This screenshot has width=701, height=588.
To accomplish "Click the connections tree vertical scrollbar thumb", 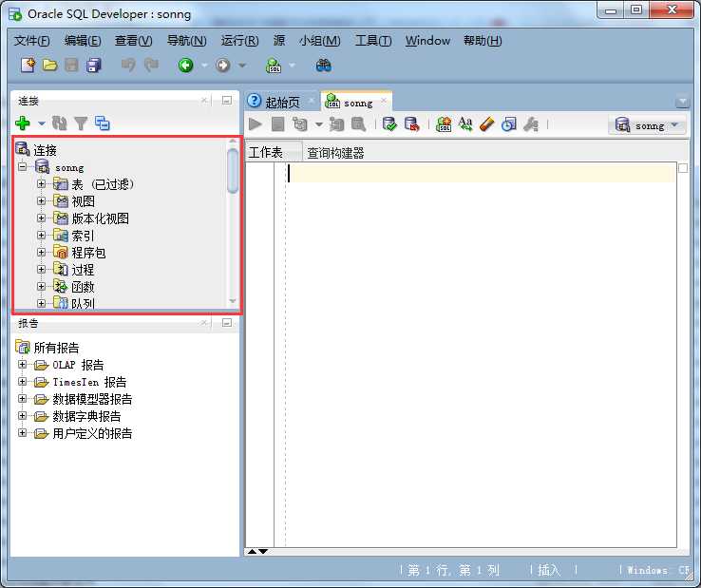I will 233,170.
